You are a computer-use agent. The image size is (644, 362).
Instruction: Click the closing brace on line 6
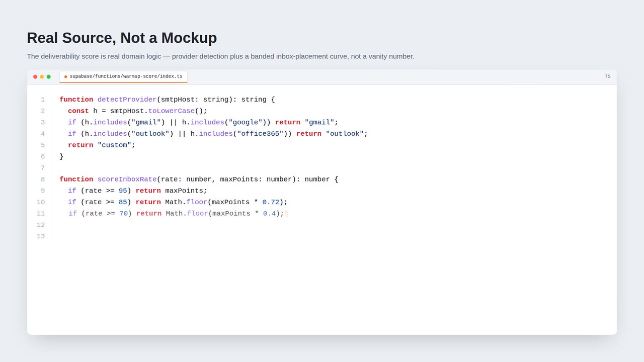[61, 157]
